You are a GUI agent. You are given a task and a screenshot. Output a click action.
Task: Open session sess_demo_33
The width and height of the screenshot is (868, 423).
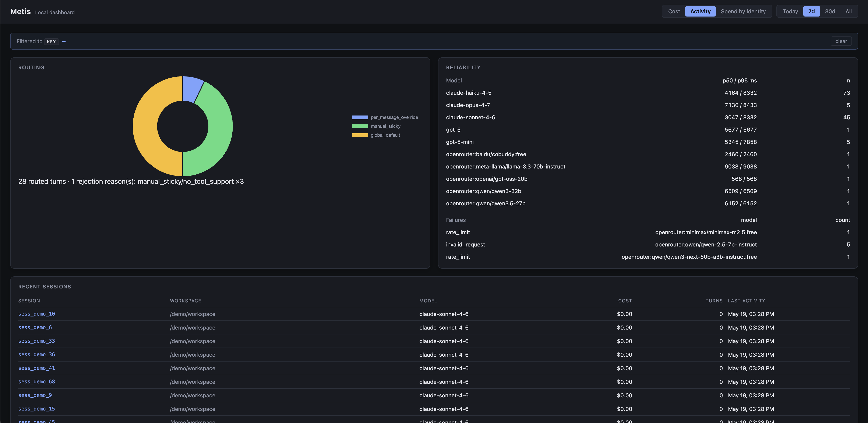coord(36,341)
